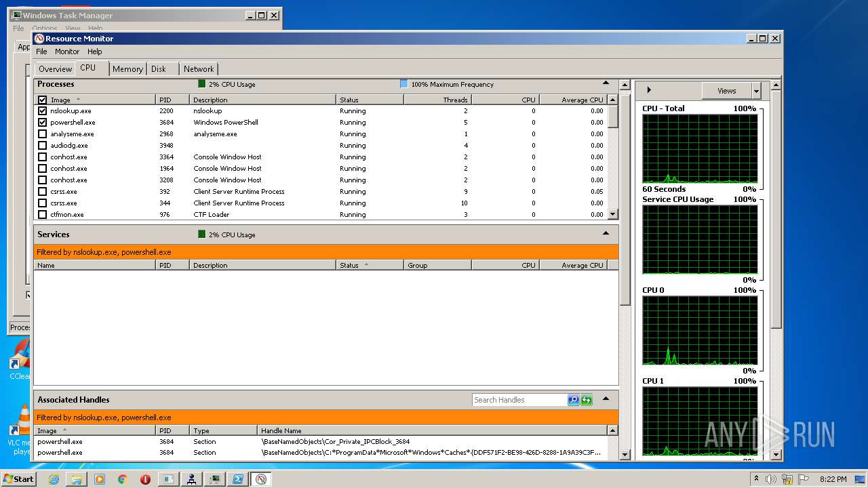Collapse the Services section
Viewport: 868px width, 488px height.
(x=606, y=234)
